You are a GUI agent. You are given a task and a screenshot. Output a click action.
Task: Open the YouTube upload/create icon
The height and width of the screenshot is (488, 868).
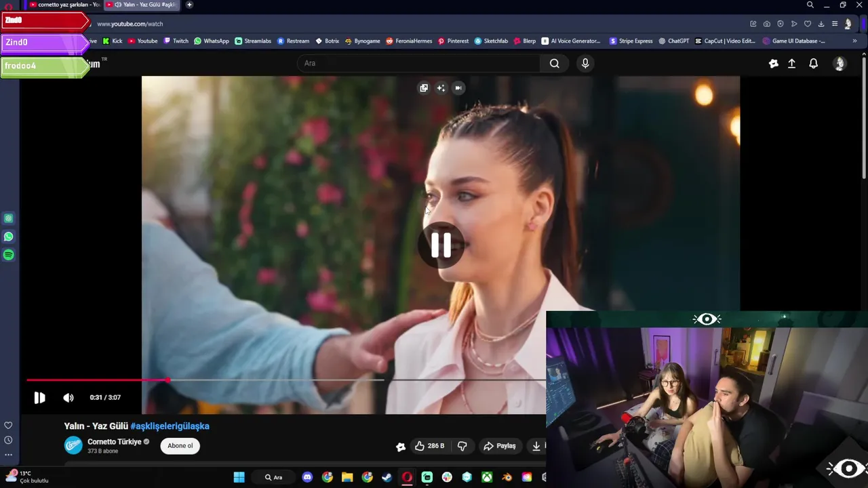[791, 64]
